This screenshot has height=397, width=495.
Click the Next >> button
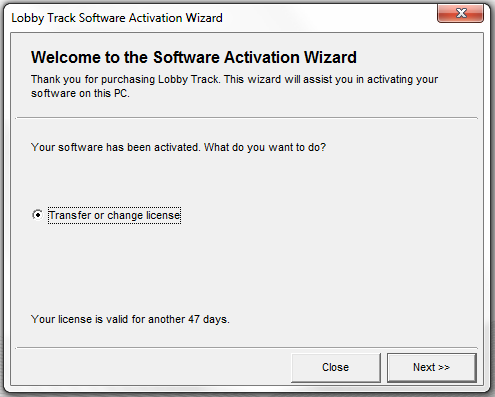tap(432, 368)
